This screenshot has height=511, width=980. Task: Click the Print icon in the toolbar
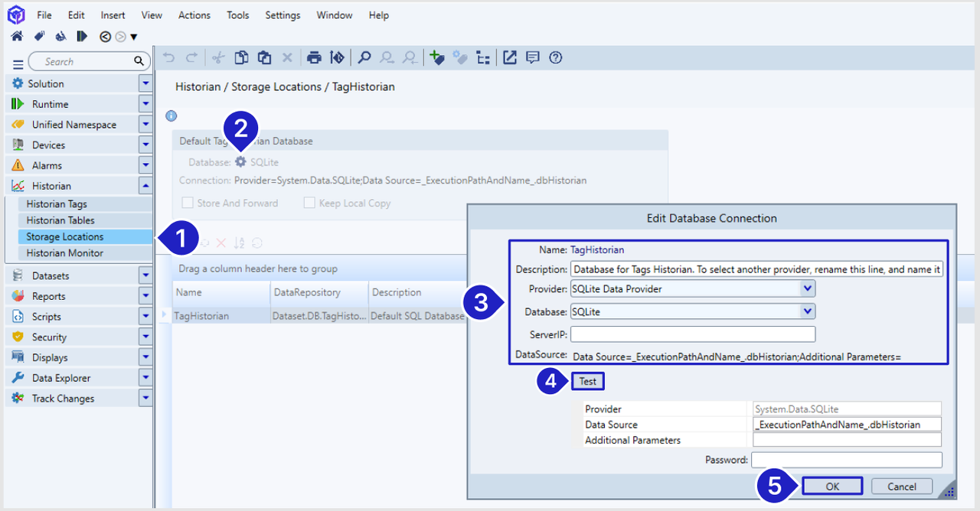(314, 57)
